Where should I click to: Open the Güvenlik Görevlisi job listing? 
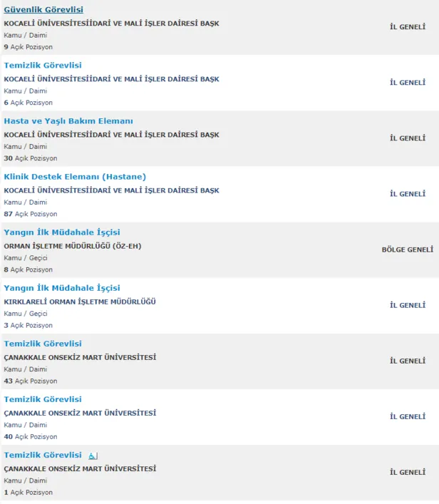43,10
